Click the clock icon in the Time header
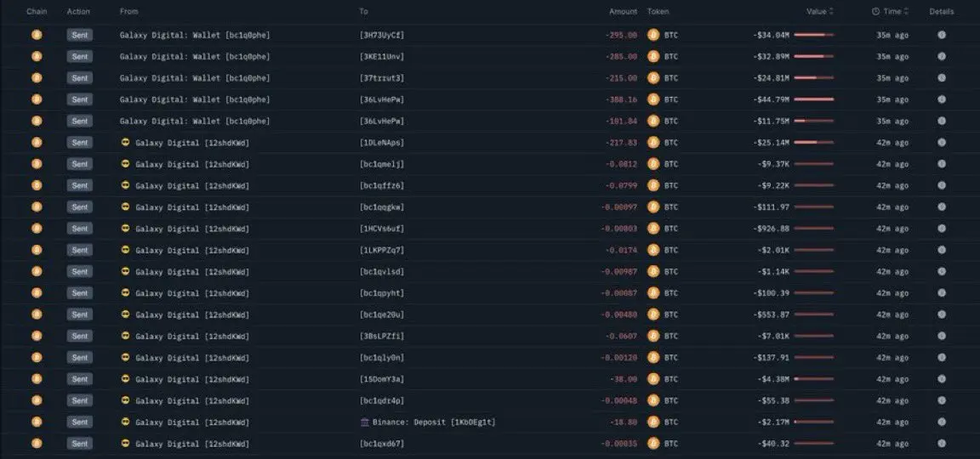This screenshot has width=980, height=459. click(875, 12)
